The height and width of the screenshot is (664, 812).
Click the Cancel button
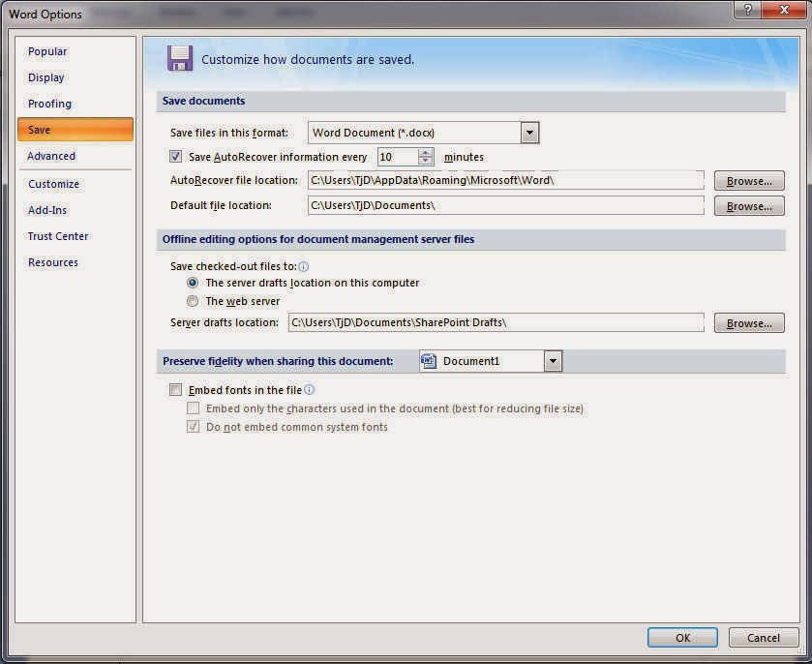pyautogui.click(x=764, y=637)
